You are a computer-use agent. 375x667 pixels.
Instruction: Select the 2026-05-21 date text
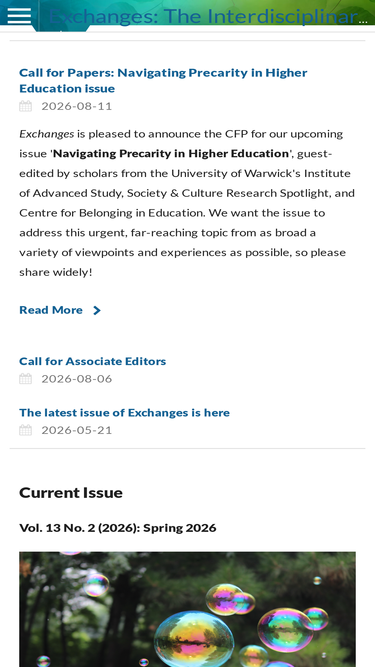[x=77, y=430]
